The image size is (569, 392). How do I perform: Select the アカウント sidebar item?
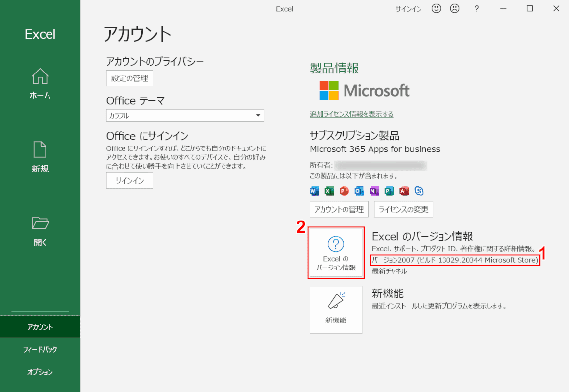[40, 327]
